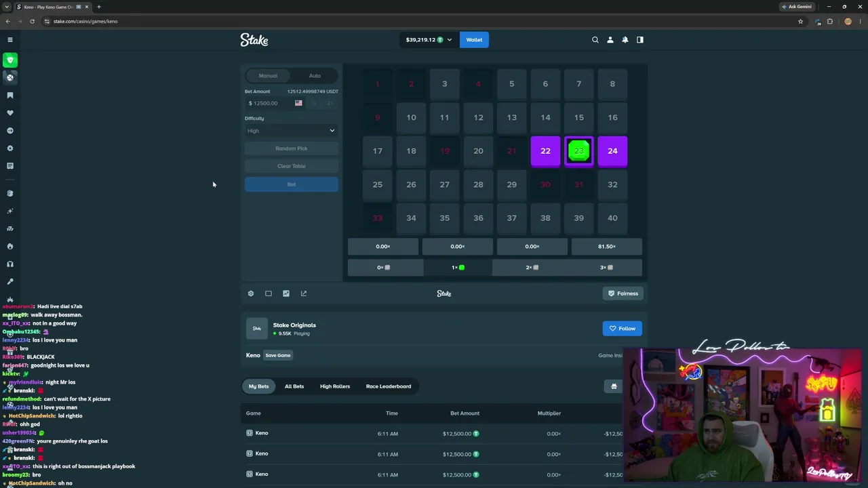
Task: Open the hamburger menu in the sidebar
Action: pos(10,40)
